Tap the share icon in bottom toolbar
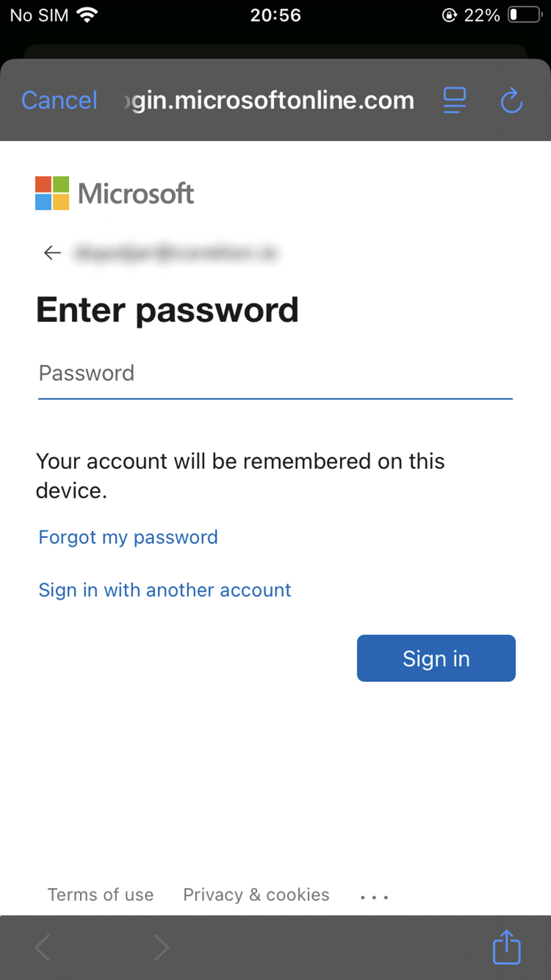 (x=507, y=947)
